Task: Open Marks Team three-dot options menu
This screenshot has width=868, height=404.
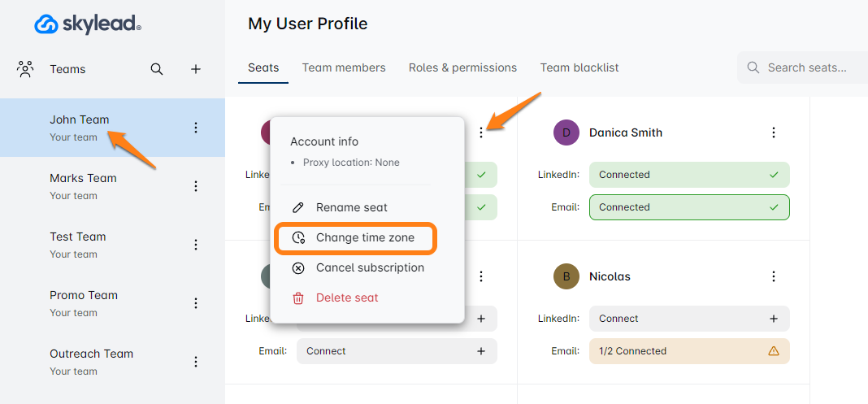Action: tap(195, 186)
